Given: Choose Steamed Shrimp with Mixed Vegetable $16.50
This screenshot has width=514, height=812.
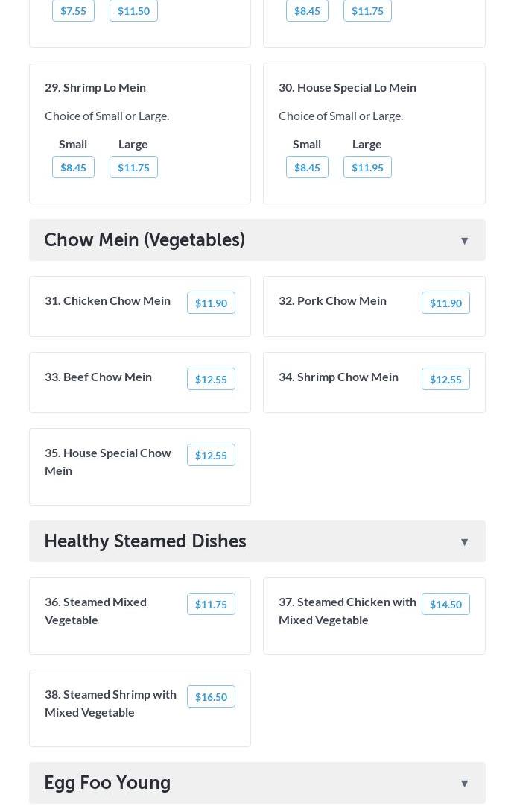Looking at the screenshot, I should (211, 696).
